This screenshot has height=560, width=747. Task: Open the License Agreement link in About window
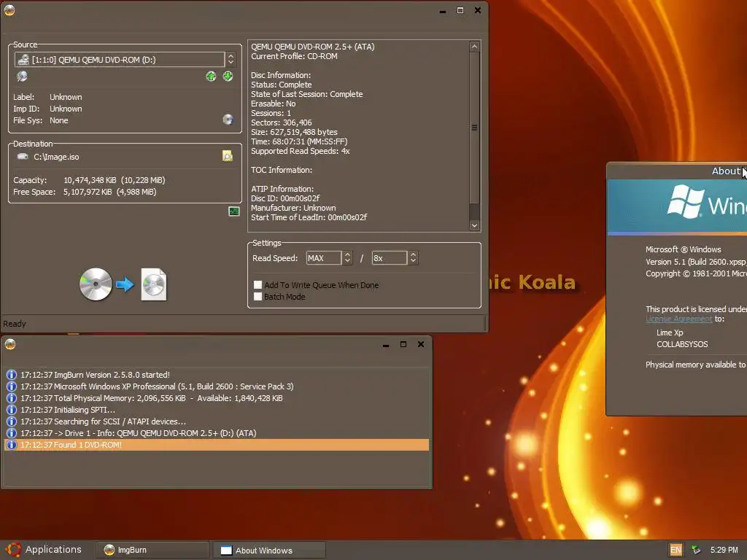[x=679, y=319]
